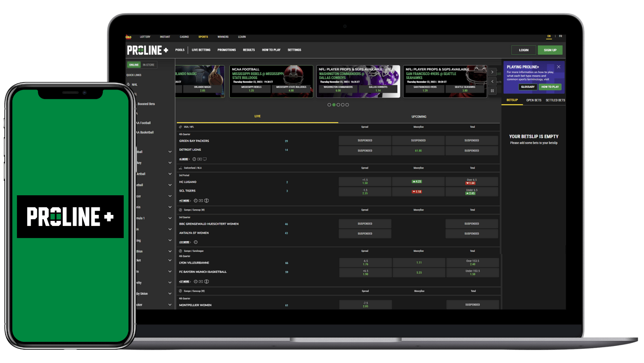Switch to OPEN BETS tab
Image resolution: width=644 pixels, height=363 pixels.
click(534, 100)
